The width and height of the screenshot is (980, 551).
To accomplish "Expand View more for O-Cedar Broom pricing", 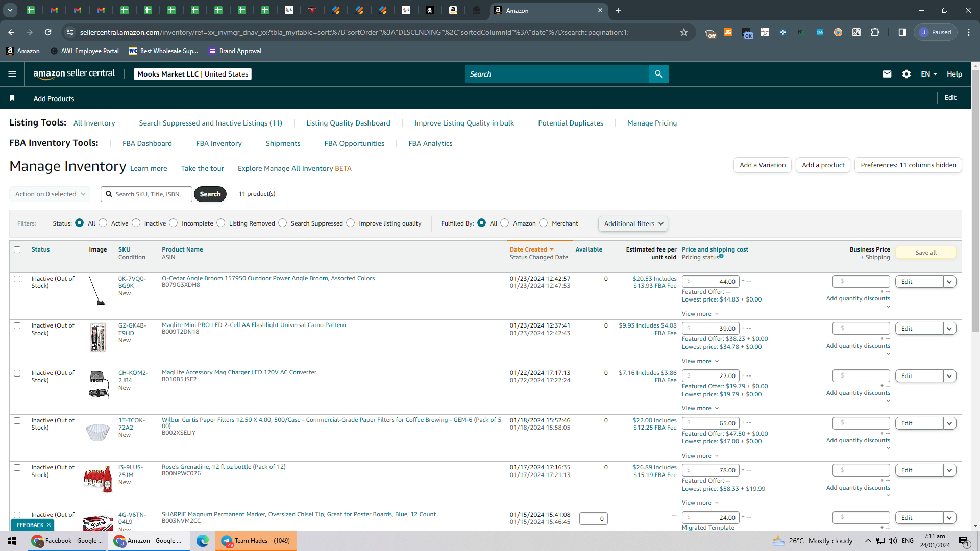I will [700, 314].
